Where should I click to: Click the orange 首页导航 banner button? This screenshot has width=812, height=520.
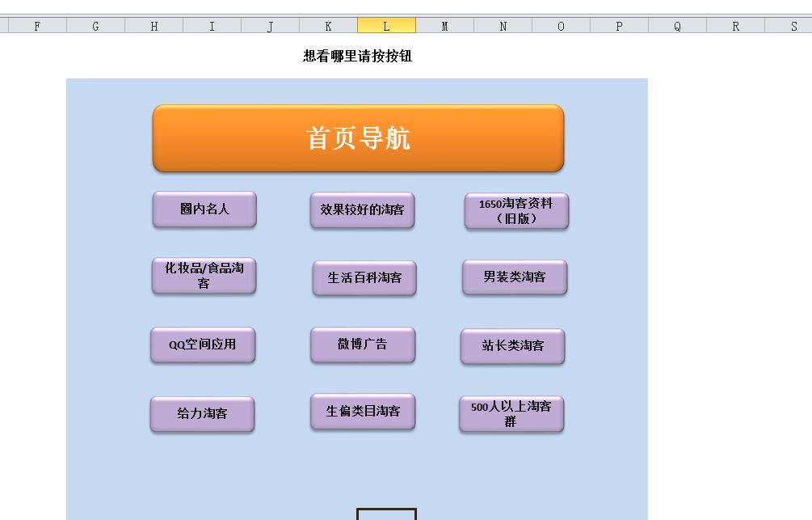pos(358,138)
